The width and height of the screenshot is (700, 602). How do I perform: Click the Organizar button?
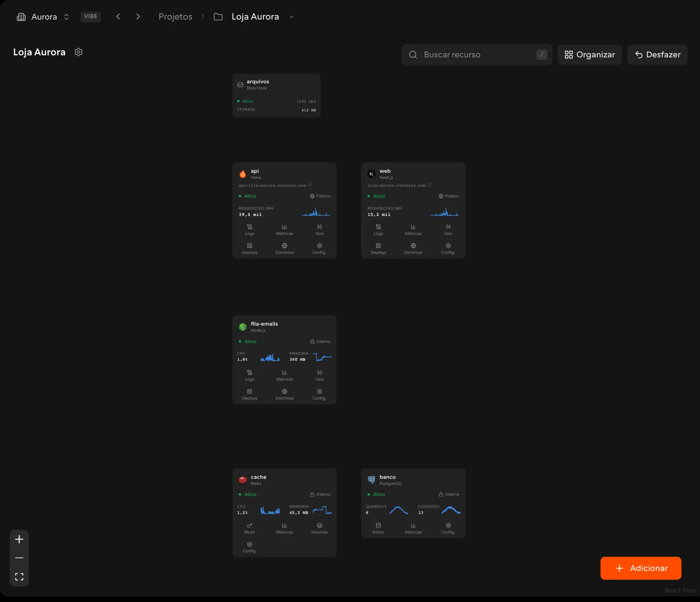coord(590,55)
